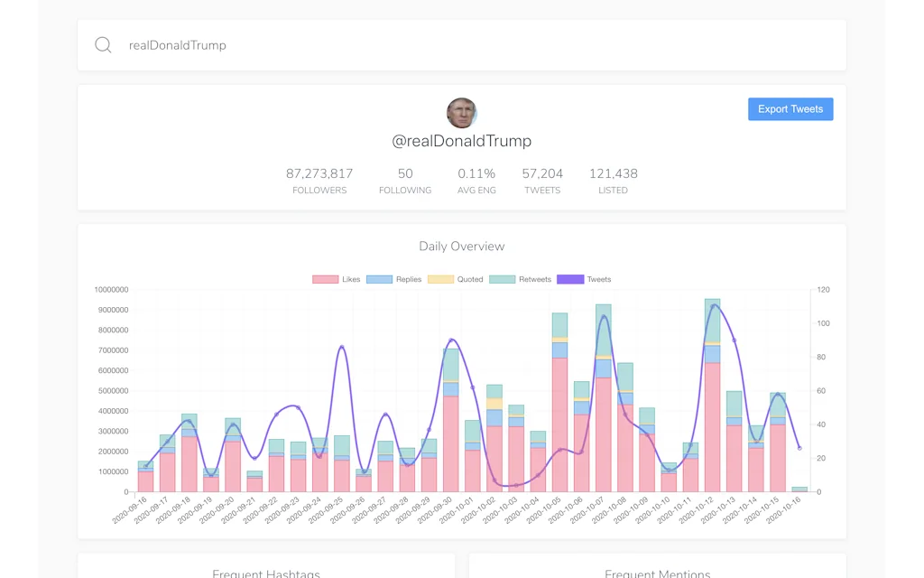Click the 87,273,817 followers count
924x578 pixels.
coord(319,173)
